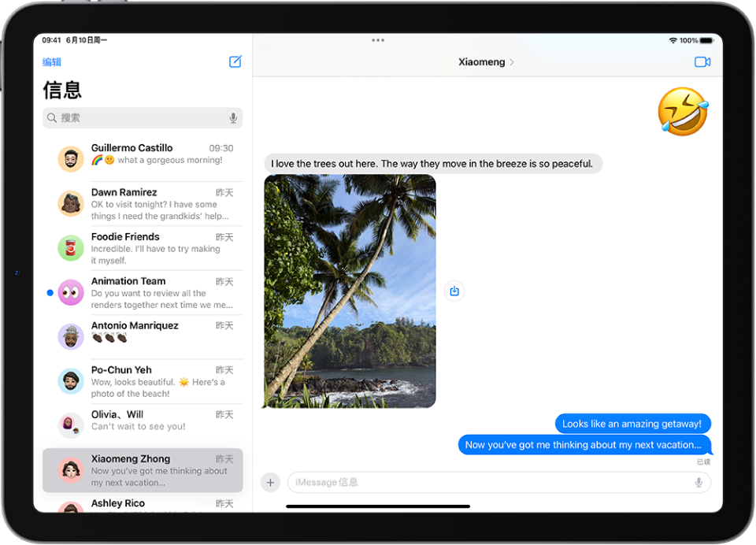Image resolution: width=756 pixels, height=545 pixels.
Task: Tap the palm trees photo to view it fullscreen
Action: (x=349, y=291)
